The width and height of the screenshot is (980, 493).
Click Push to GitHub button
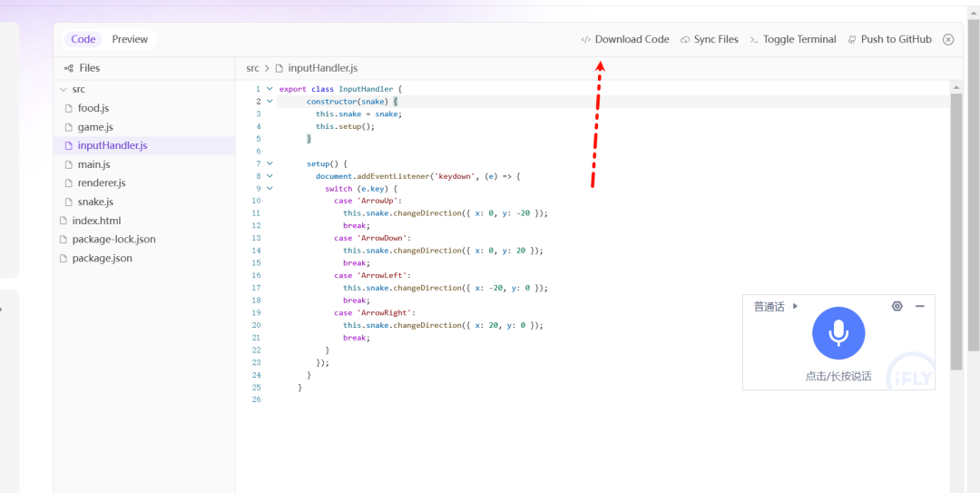pos(889,39)
